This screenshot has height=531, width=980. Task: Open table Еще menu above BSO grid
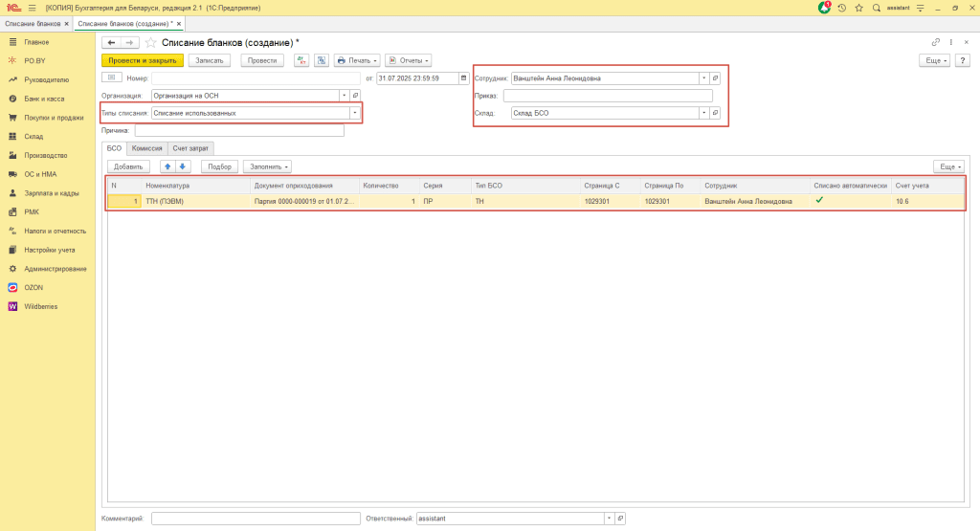tap(948, 166)
